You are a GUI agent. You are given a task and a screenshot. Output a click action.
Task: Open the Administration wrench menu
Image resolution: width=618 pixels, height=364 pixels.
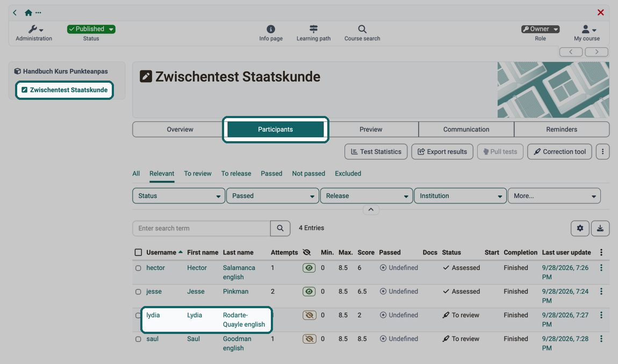(x=35, y=29)
